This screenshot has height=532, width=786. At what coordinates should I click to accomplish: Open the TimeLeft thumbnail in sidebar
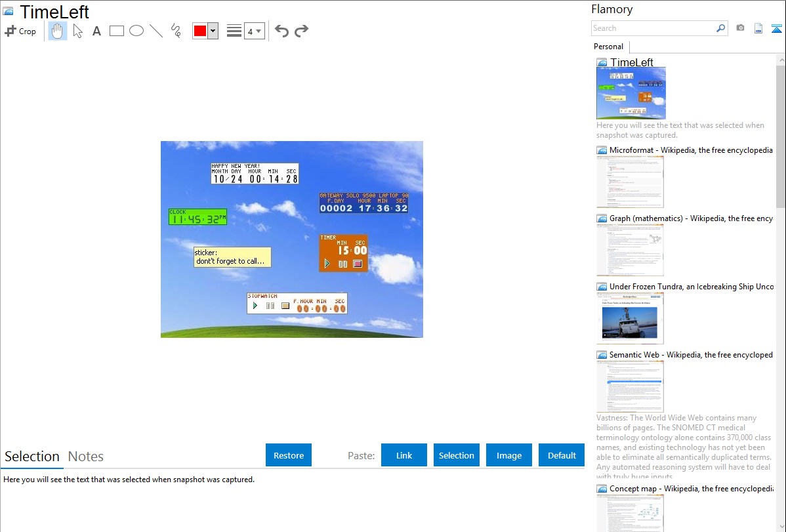click(x=631, y=93)
